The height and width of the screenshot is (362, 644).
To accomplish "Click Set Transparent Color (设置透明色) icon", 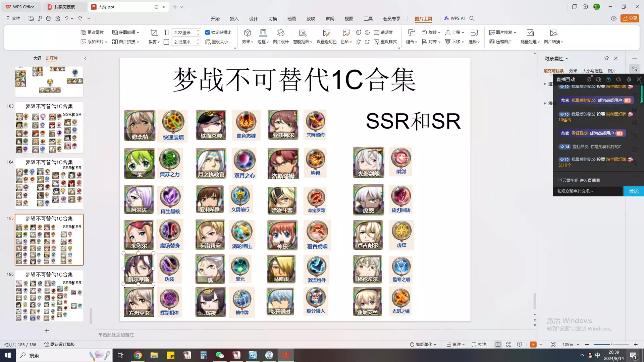I will point(326,33).
